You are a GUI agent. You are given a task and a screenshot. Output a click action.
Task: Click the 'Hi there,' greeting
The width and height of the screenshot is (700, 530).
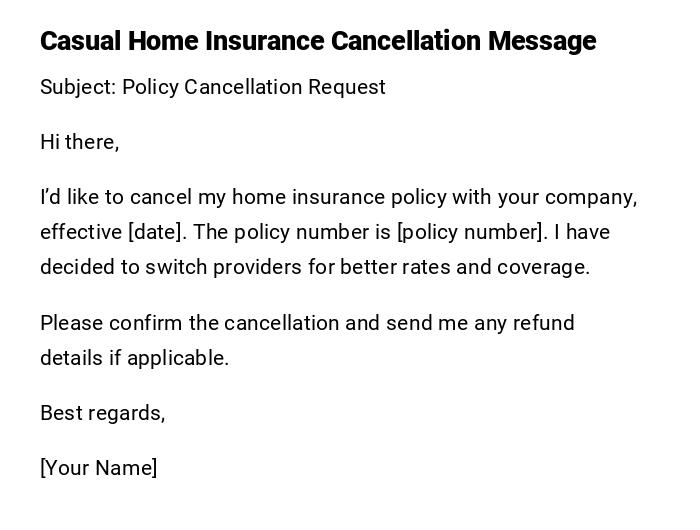click(x=80, y=142)
